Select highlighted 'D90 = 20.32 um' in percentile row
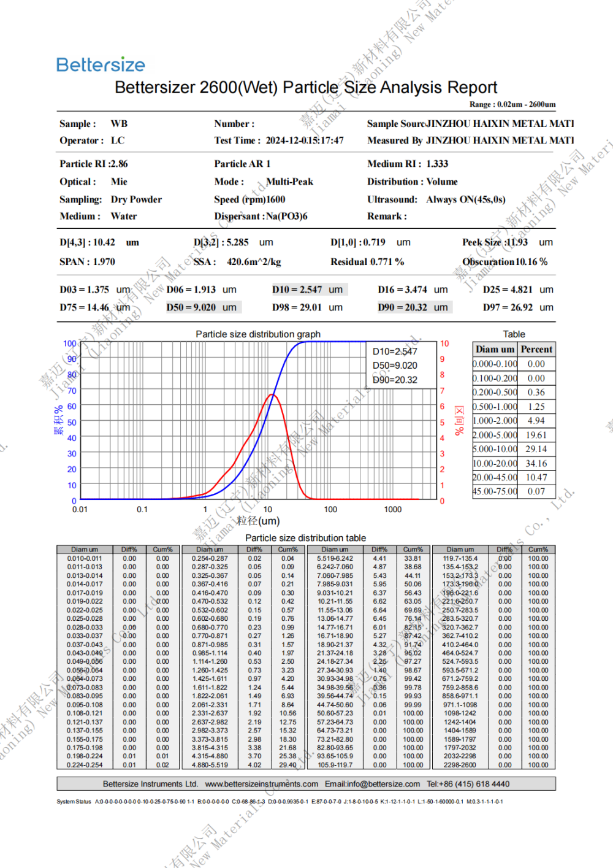This screenshot has height=868, width=613. coord(414,307)
